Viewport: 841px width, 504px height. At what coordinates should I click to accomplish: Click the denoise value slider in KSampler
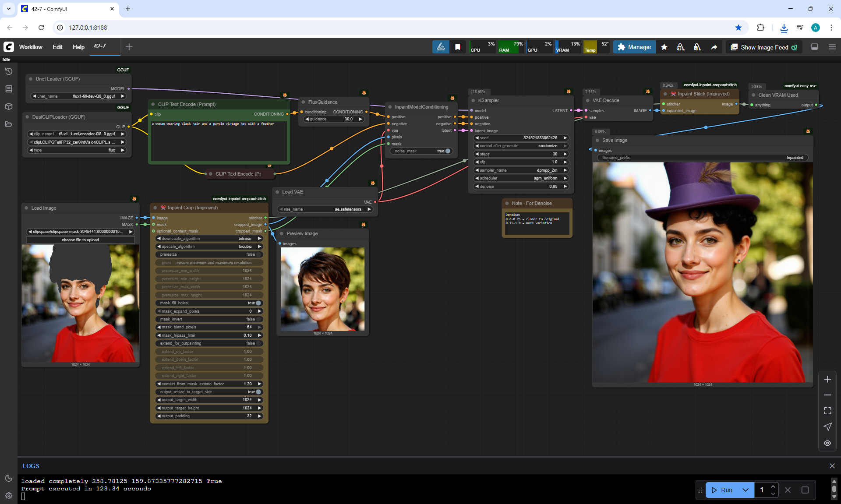click(x=521, y=187)
